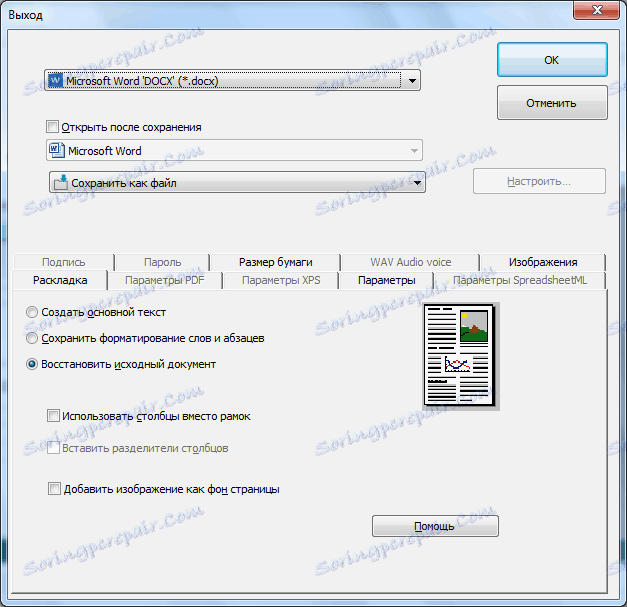This screenshot has height=607, width=627.
Task: Switch to Размер бумаги tab
Action: pyautogui.click(x=276, y=262)
